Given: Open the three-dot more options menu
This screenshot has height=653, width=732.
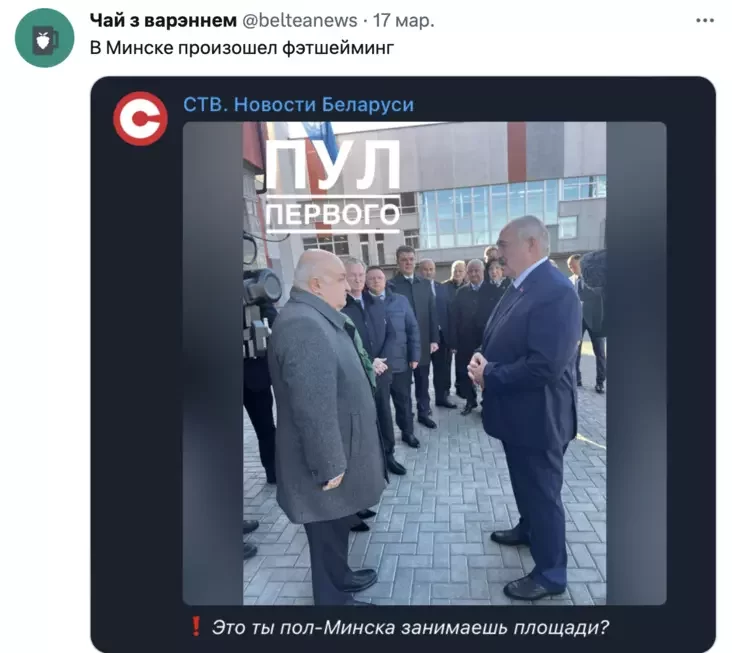Looking at the screenshot, I should point(705,21).
